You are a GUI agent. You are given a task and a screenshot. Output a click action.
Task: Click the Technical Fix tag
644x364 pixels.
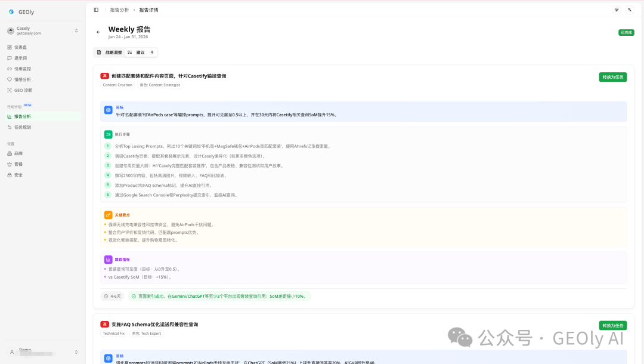coord(114,334)
